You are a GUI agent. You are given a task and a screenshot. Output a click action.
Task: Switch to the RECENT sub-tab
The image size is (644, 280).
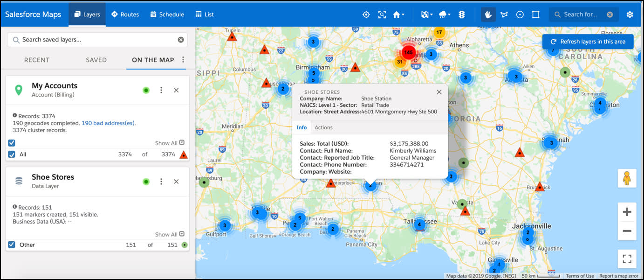(37, 60)
